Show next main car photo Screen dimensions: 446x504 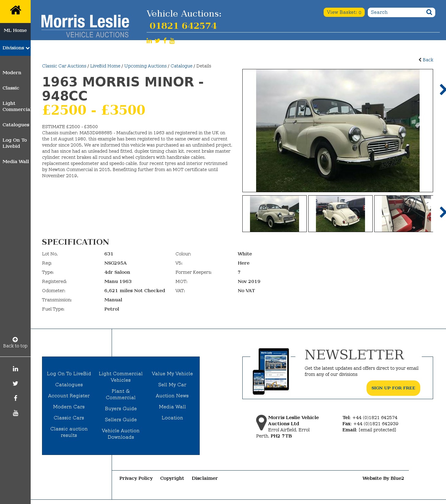(442, 90)
